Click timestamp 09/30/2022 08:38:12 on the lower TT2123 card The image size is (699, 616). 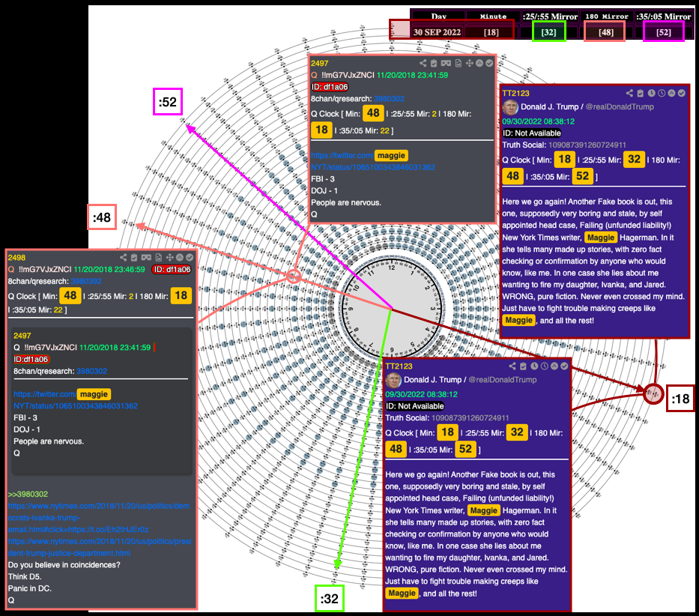click(421, 394)
